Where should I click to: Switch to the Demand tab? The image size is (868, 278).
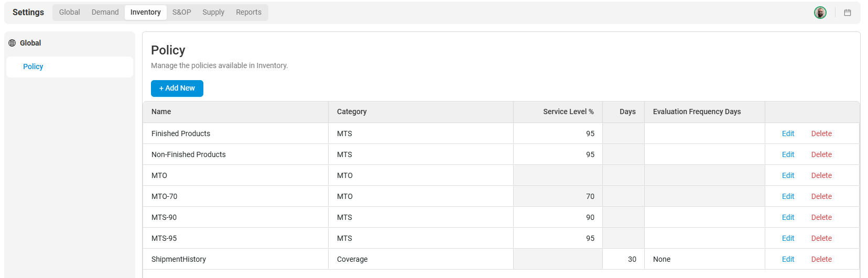click(x=105, y=12)
